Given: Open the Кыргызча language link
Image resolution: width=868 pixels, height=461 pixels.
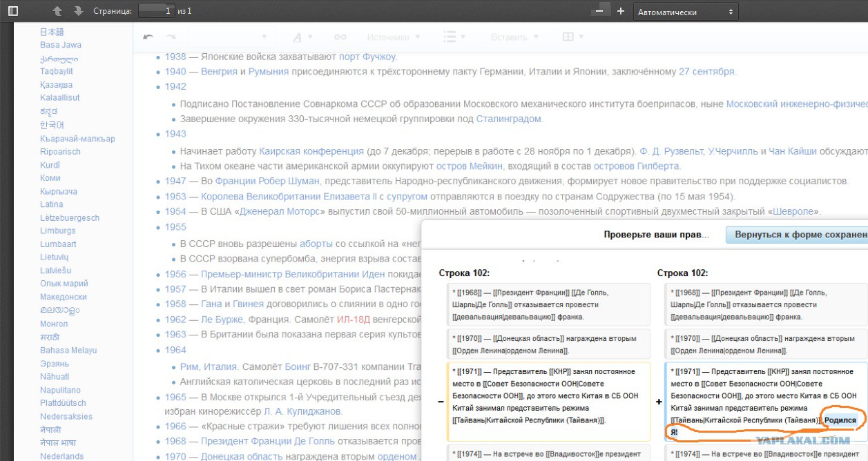Looking at the screenshot, I should click(x=59, y=191).
